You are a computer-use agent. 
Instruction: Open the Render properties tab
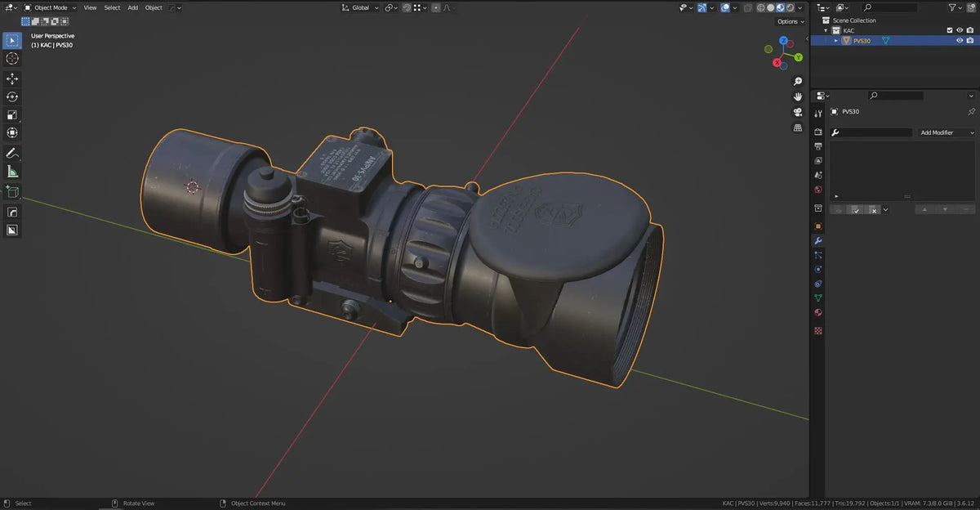pyautogui.click(x=818, y=132)
